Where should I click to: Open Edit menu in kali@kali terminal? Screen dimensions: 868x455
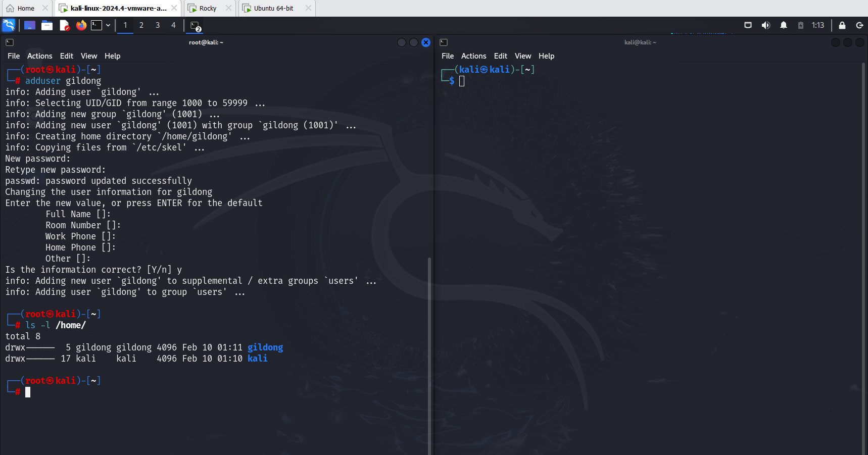click(501, 56)
